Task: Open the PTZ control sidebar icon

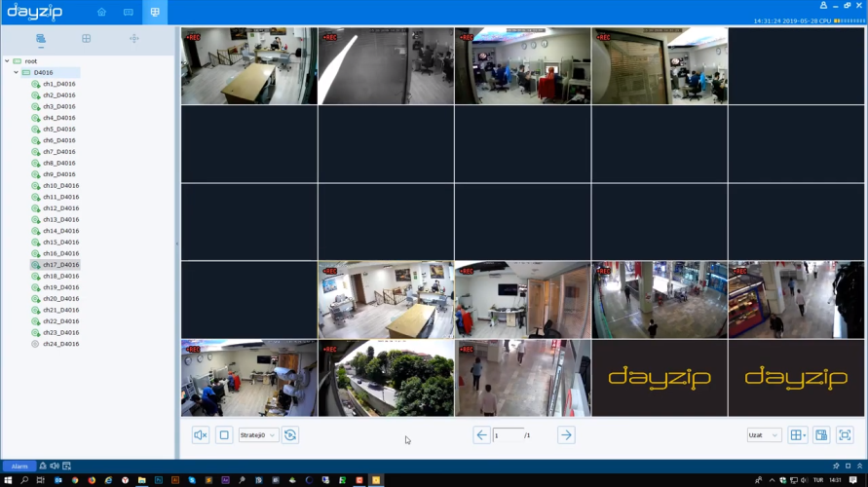Action: pyautogui.click(x=133, y=39)
